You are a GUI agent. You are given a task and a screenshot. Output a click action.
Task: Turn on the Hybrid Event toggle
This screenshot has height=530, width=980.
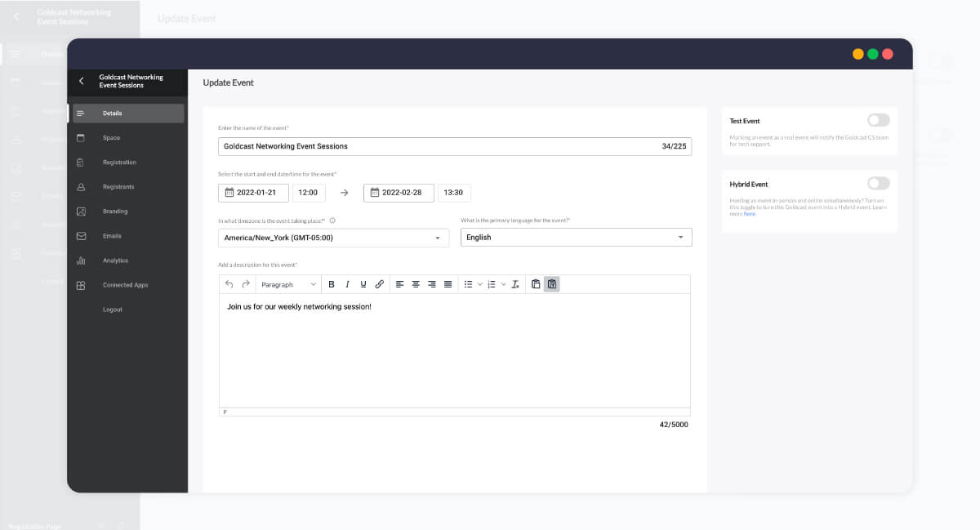pyautogui.click(x=879, y=183)
